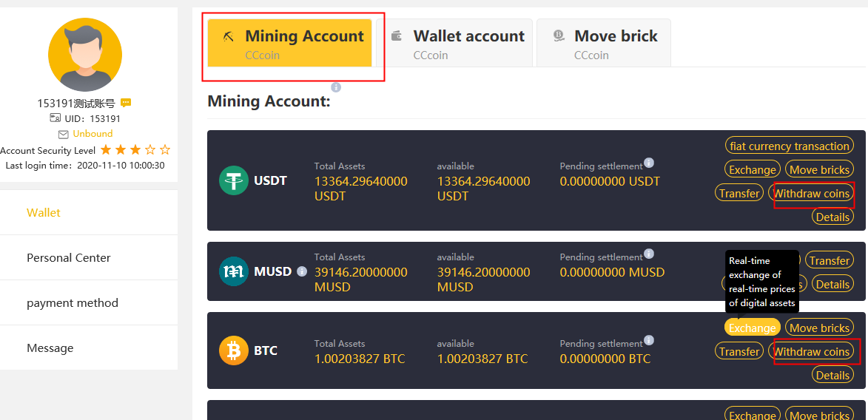Click the chat icon beside the username
868x420 pixels.
click(126, 103)
